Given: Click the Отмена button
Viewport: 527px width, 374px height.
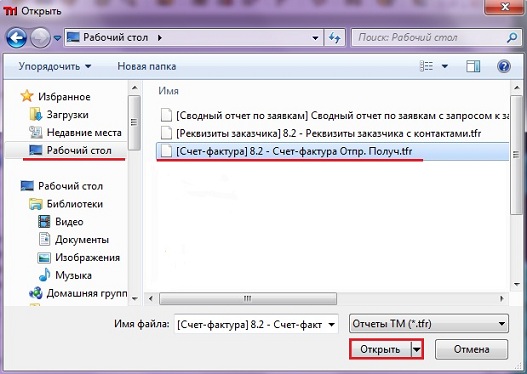Looking at the screenshot, I should 471,349.
